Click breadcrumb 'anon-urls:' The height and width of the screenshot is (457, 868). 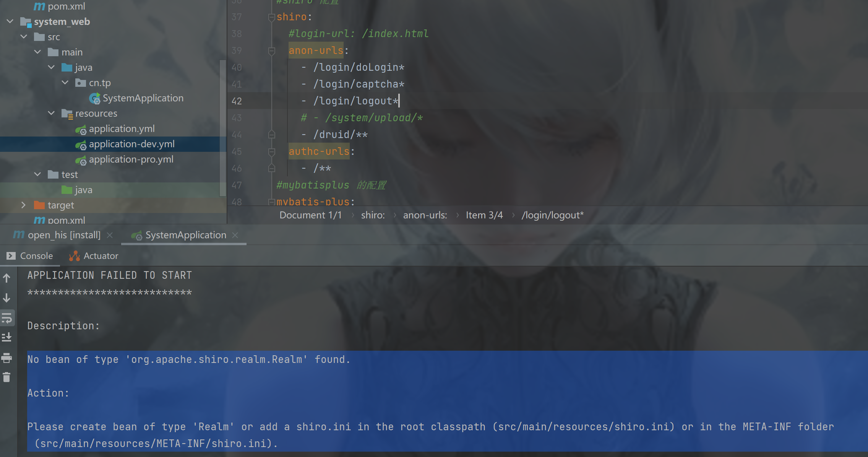(x=425, y=215)
